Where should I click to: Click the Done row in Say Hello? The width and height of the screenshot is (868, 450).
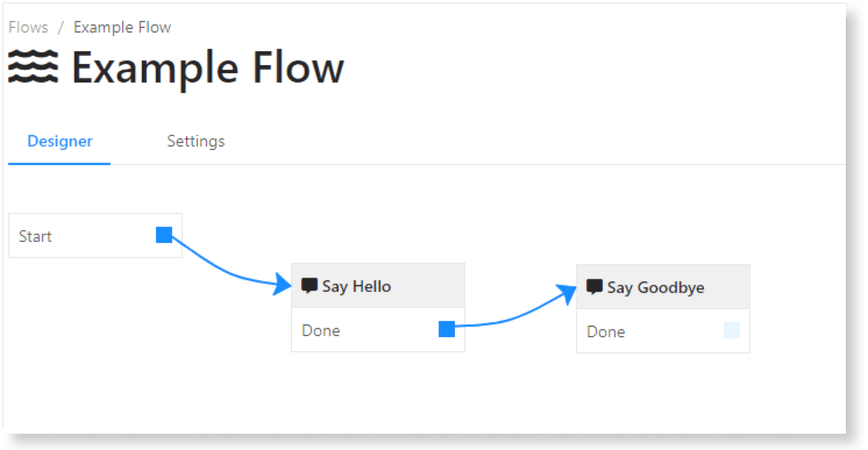(x=378, y=330)
